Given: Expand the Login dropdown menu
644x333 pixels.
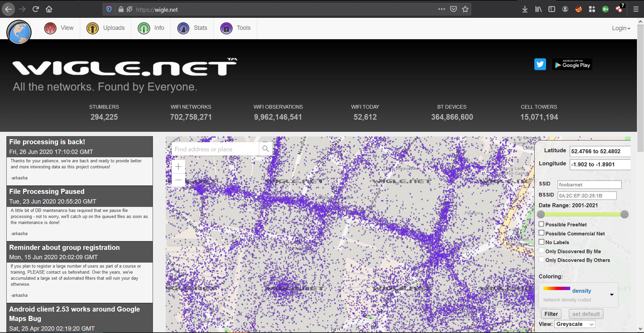Looking at the screenshot, I should tap(621, 28).
